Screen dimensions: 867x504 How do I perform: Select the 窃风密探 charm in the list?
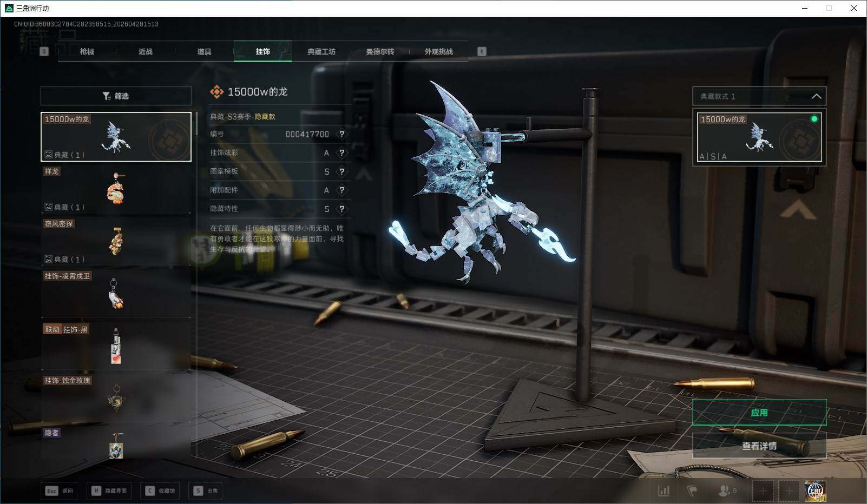point(116,241)
